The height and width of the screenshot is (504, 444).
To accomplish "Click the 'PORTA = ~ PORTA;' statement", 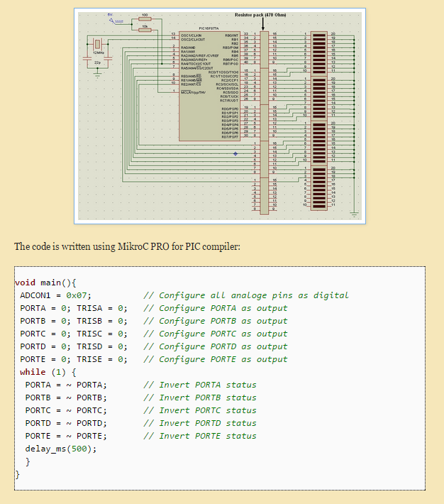I will pyautogui.click(x=66, y=385).
